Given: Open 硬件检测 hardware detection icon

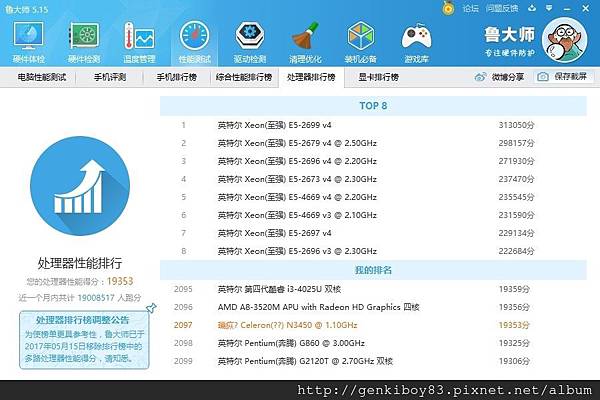Looking at the screenshot, I should [84, 42].
